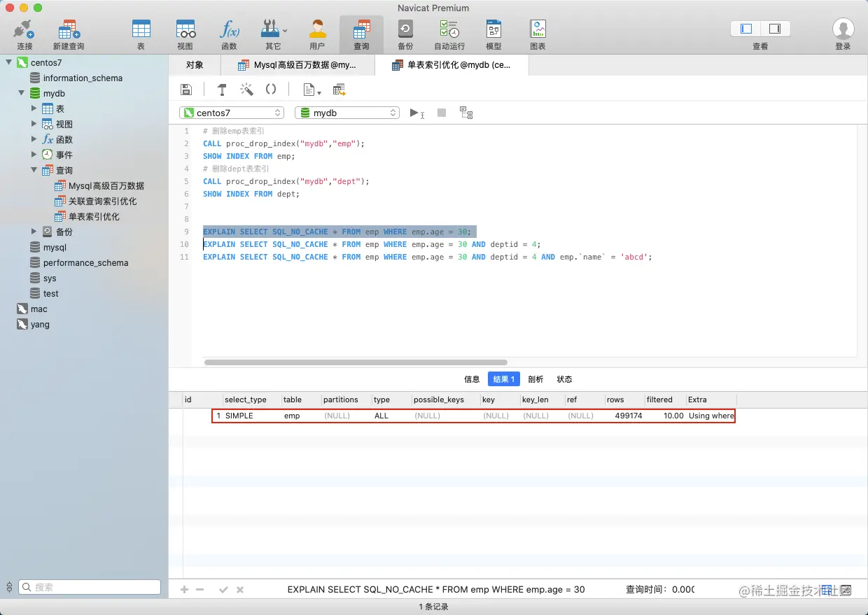This screenshot has width=868, height=615.
Task: Select the yang connection
Action: click(40, 324)
